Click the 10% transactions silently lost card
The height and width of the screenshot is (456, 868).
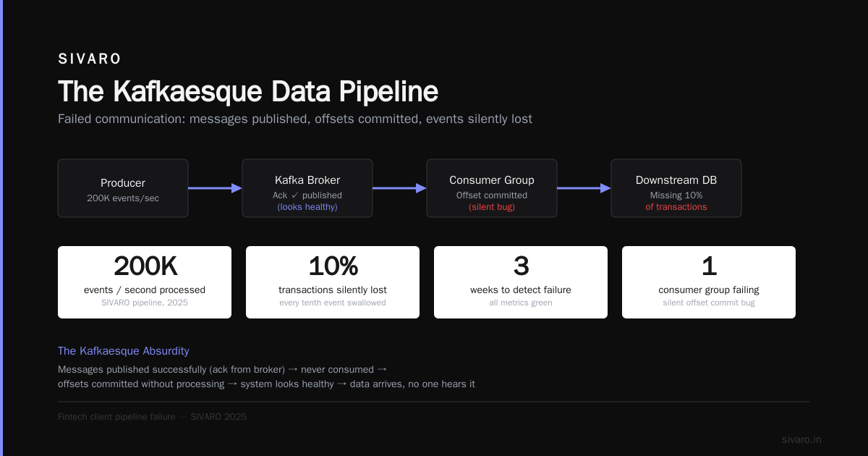tap(333, 282)
